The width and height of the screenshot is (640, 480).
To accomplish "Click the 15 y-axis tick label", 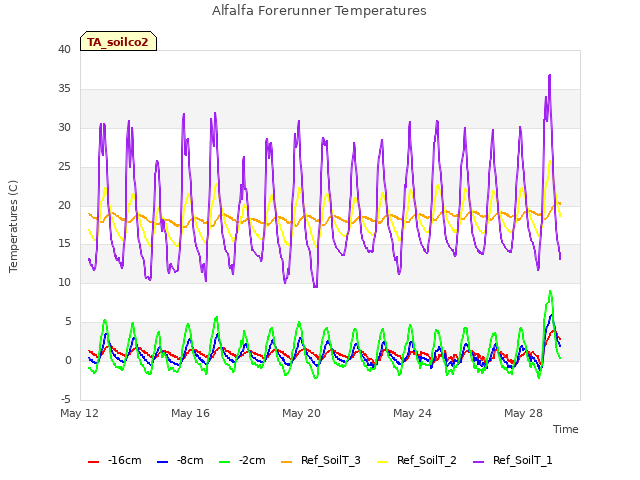I will tap(64, 244).
